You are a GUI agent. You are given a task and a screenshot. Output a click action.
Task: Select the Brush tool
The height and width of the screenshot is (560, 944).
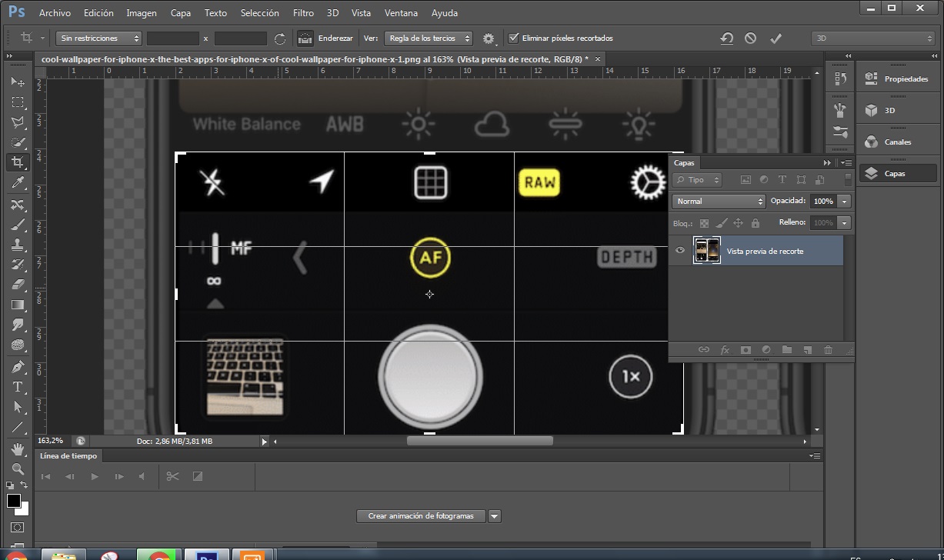(17, 225)
